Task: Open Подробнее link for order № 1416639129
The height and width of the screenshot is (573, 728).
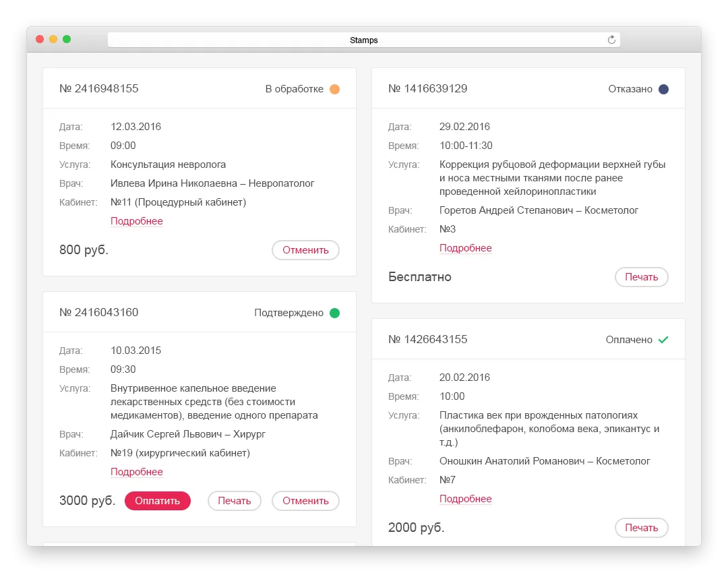Action: 465,248
